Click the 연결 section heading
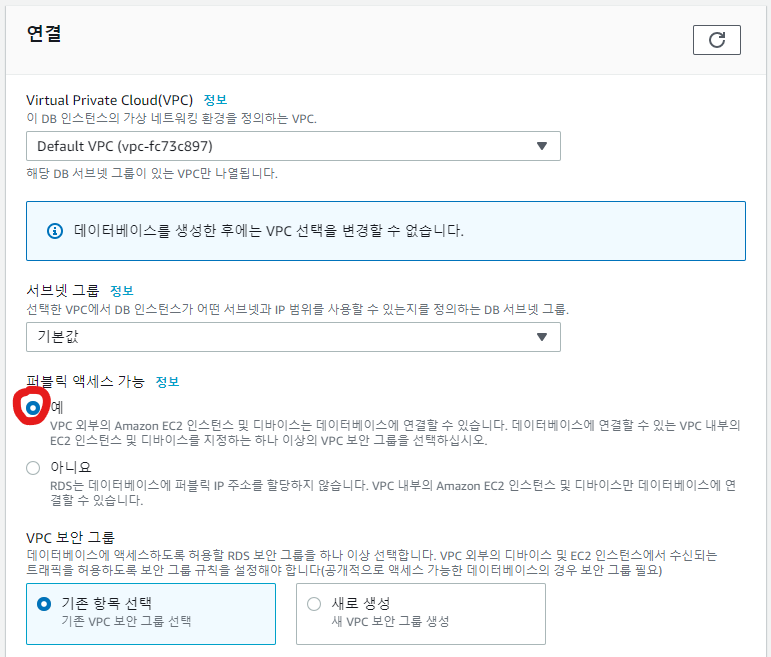 [44, 34]
